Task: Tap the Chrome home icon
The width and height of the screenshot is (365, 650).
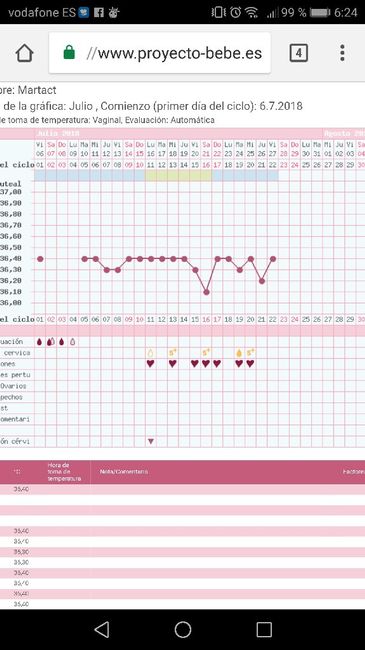Action: click(x=24, y=53)
